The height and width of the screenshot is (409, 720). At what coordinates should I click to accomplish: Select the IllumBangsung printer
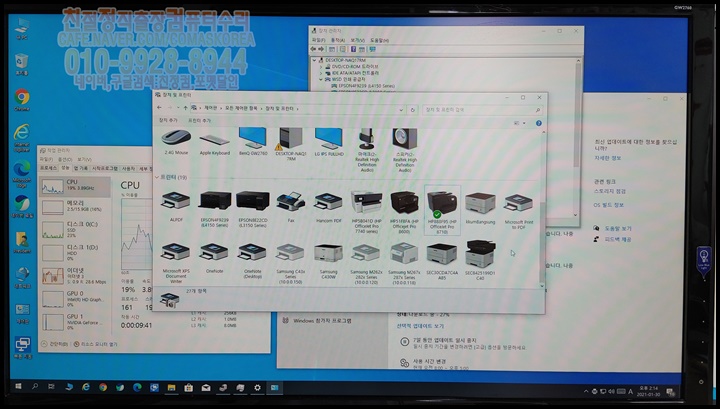coord(480,208)
